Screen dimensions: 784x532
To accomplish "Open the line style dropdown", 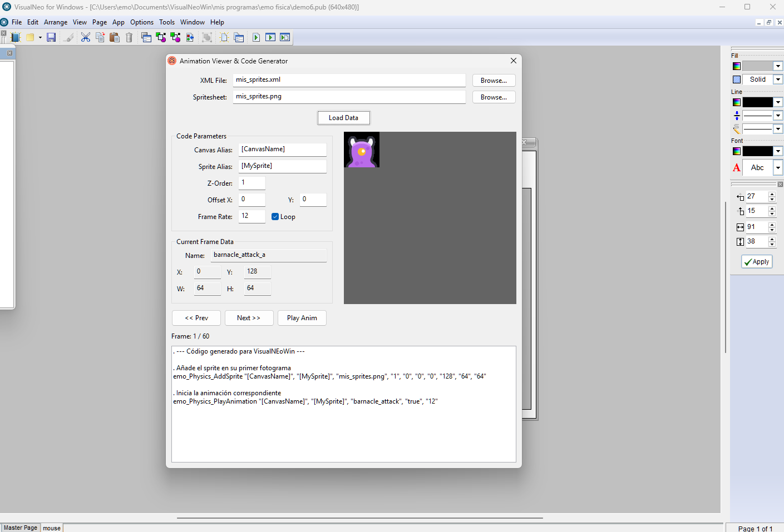I will [x=778, y=129].
